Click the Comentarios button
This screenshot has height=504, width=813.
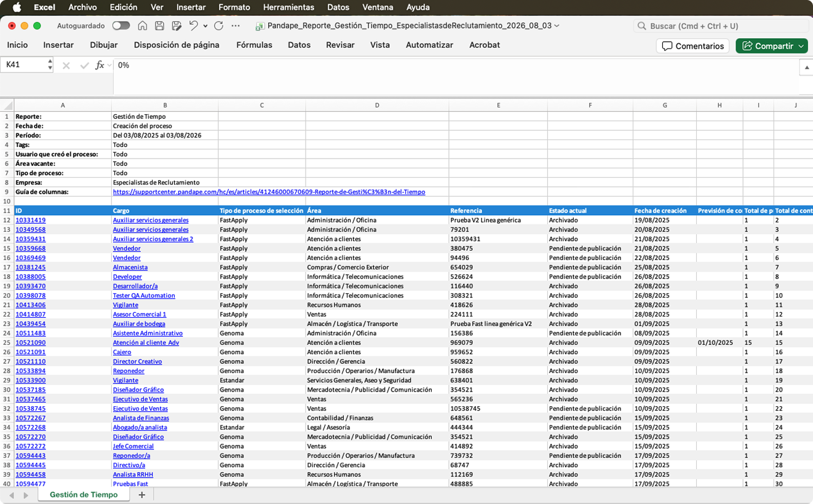coord(692,46)
